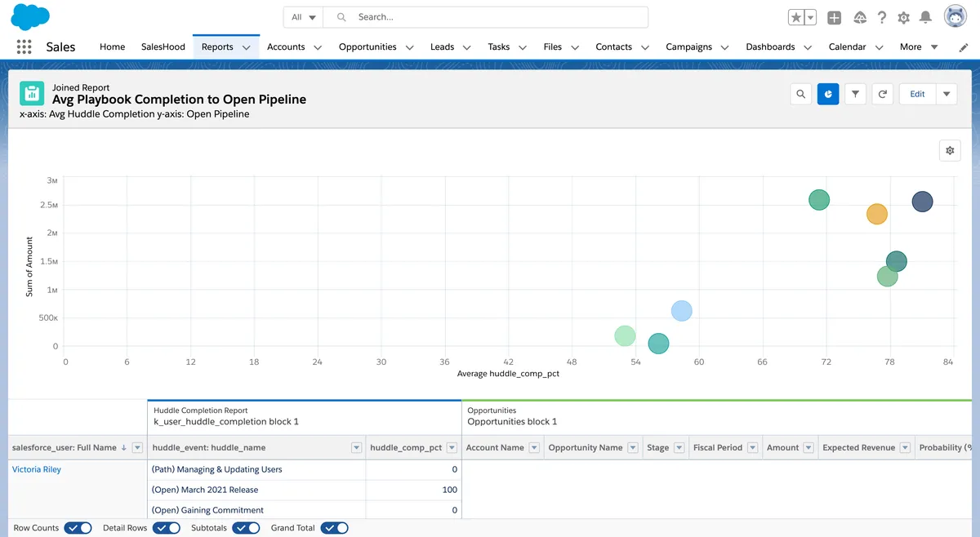Image resolution: width=980 pixels, height=537 pixels.
Task: Open the user profile avatar
Action: (955, 16)
